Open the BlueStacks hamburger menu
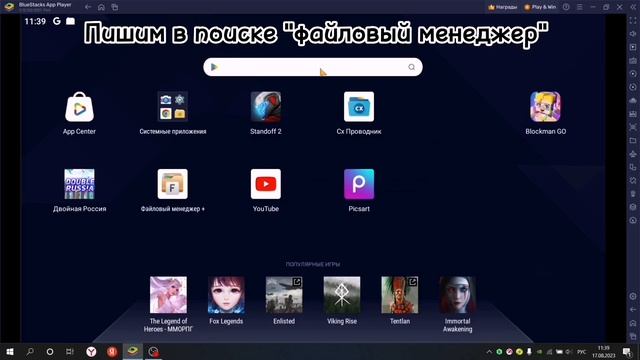The height and width of the screenshot is (360, 640). [580, 7]
